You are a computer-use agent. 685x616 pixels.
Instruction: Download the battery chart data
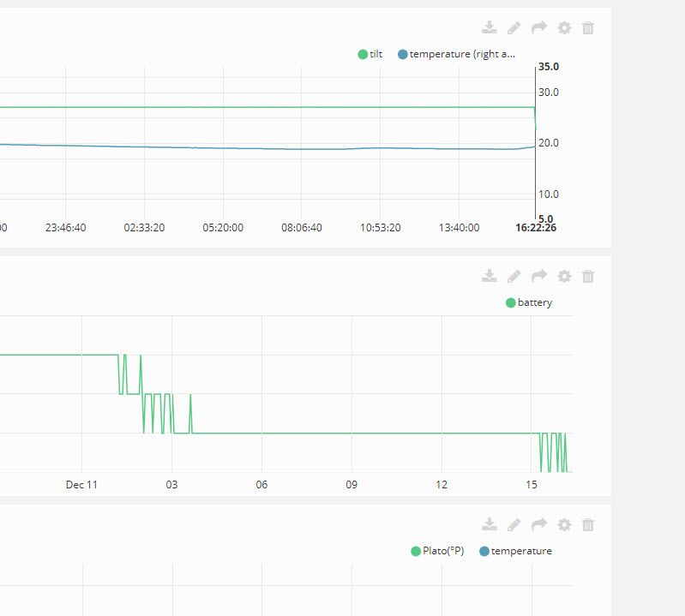pyautogui.click(x=489, y=276)
